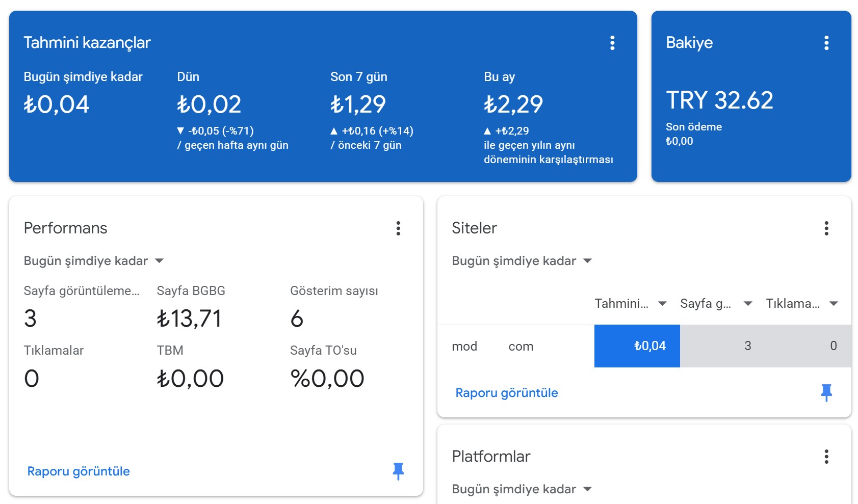Open the Performans card three-dot menu

coord(398,228)
